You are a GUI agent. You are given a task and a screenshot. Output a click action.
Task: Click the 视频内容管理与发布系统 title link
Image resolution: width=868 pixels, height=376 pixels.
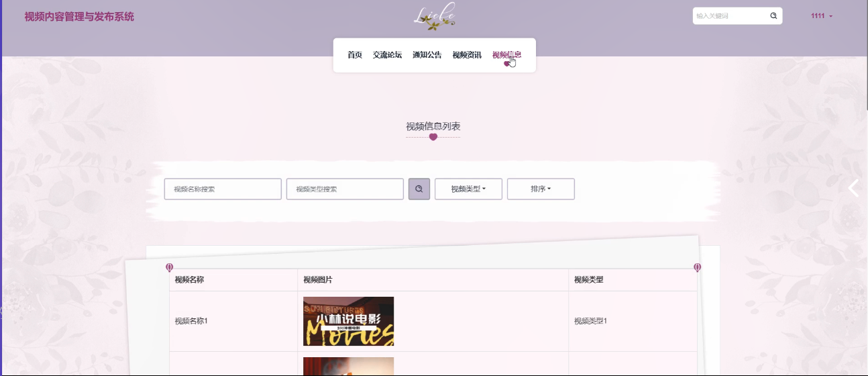[79, 17]
